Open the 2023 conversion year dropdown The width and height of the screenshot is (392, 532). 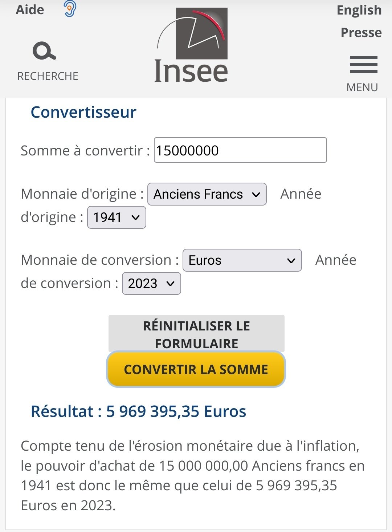tap(151, 284)
